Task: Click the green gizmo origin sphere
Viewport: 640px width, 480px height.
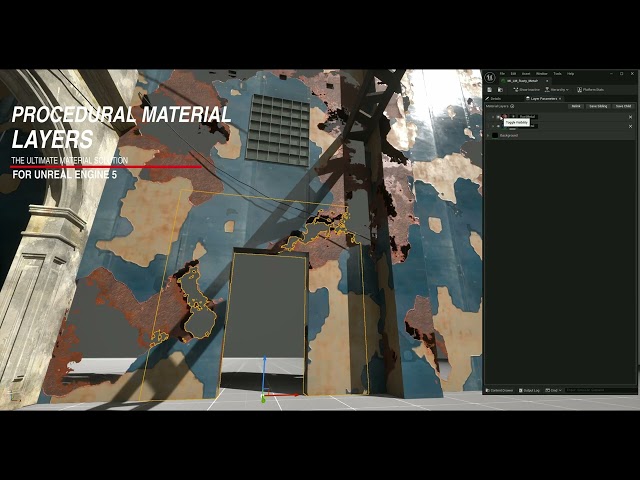Action: pyautogui.click(x=263, y=400)
